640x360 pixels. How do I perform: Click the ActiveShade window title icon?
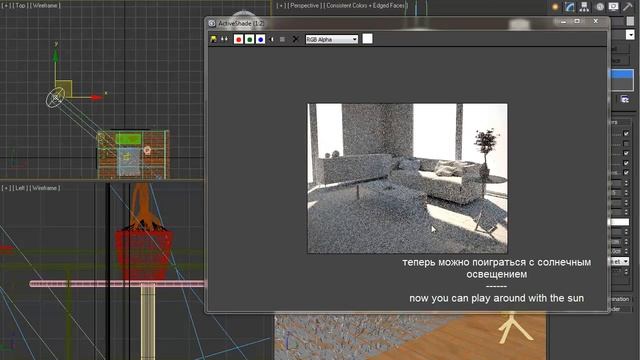[212, 24]
